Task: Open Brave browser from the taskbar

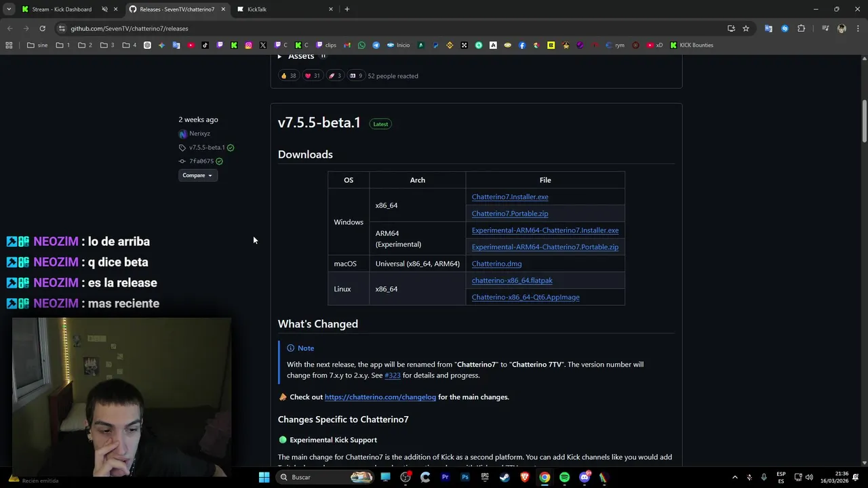Action: 524,477
